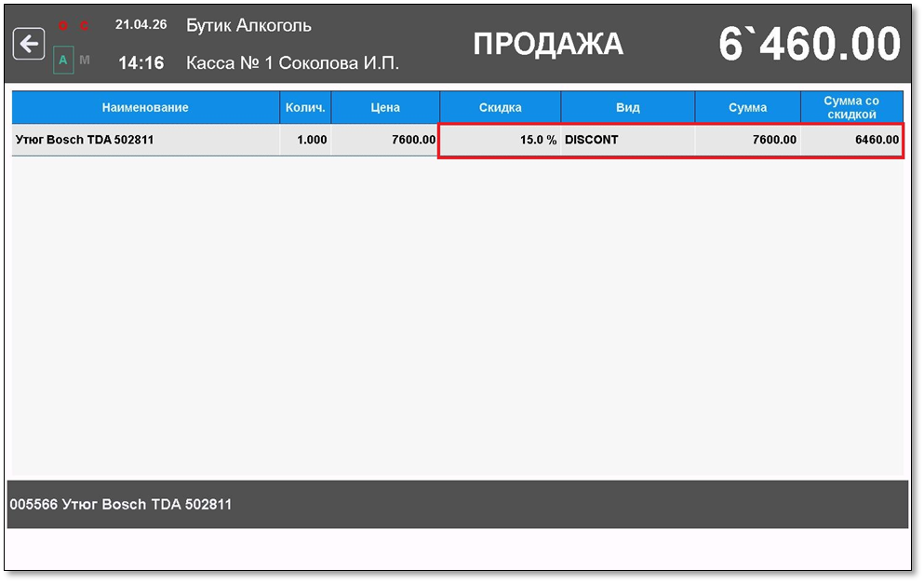Click the total amount 6`460.00
This screenshot has width=924, height=583.
point(810,44)
